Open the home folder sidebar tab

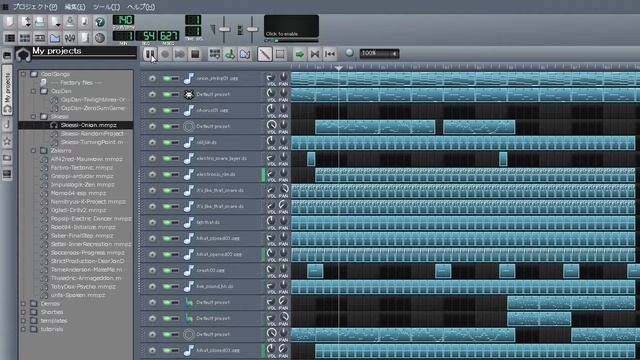[x=7, y=158]
